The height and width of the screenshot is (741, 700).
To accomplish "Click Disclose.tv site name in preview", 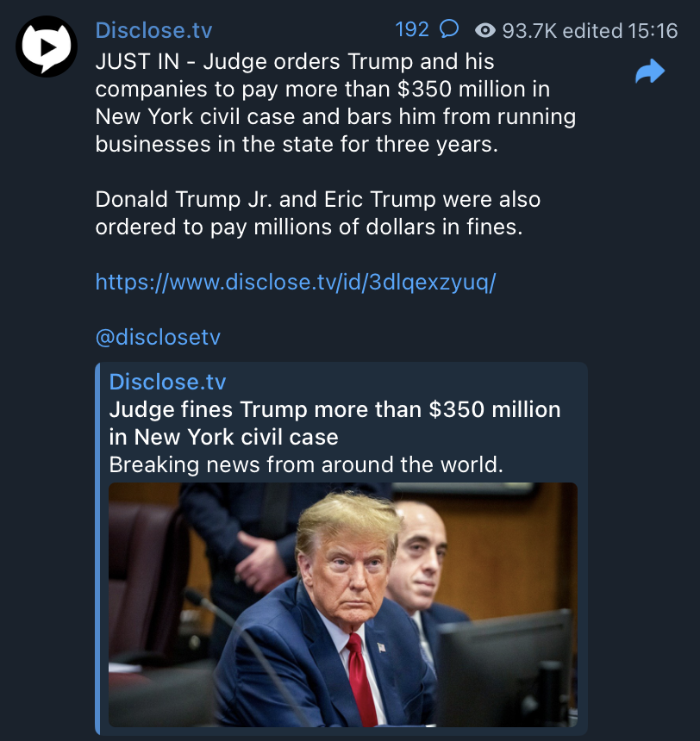I will point(167,382).
